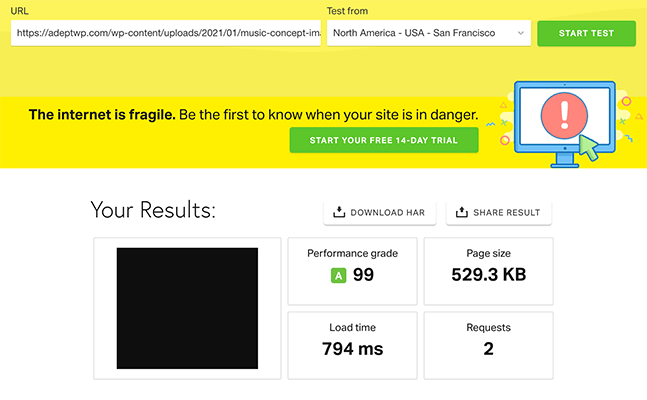Click the green A grade badge
The height and width of the screenshot is (400, 647).
tap(338, 274)
